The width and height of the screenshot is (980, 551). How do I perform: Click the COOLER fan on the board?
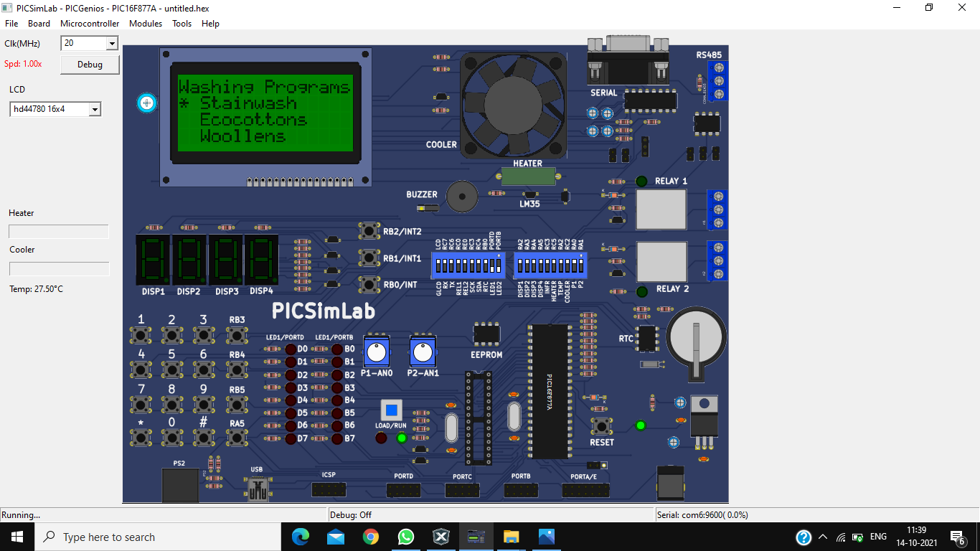point(514,105)
